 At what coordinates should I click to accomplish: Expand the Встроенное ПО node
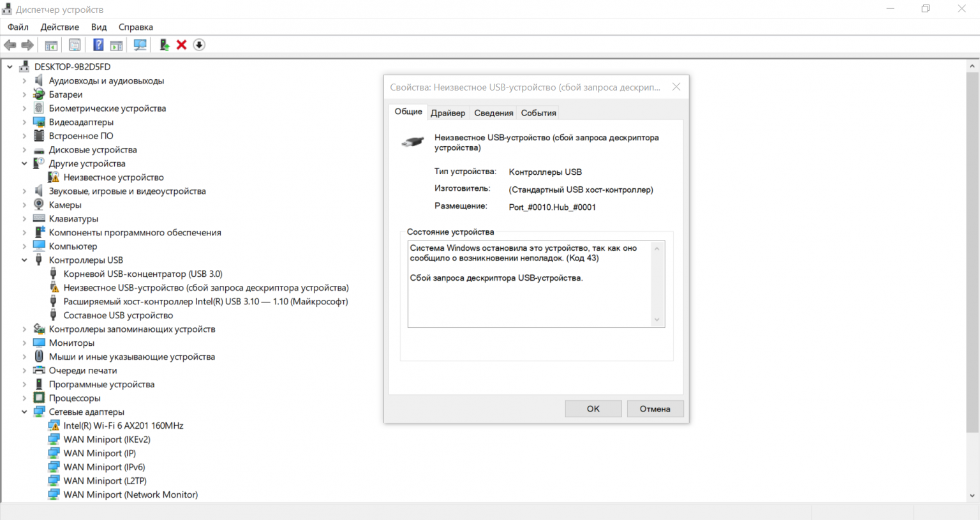pyautogui.click(x=24, y=136)
